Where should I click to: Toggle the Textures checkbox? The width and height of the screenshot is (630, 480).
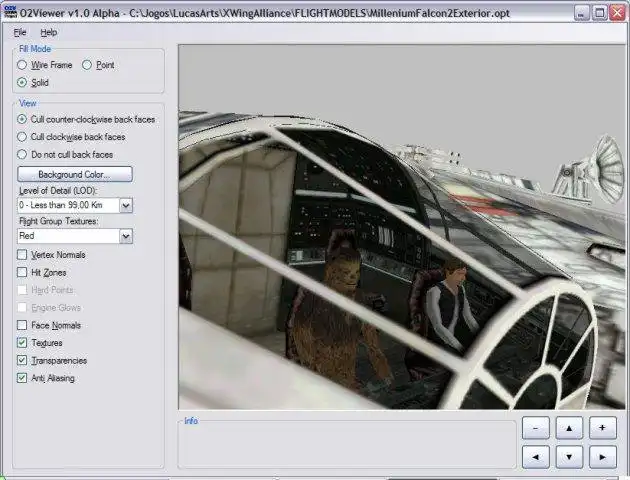22,343
